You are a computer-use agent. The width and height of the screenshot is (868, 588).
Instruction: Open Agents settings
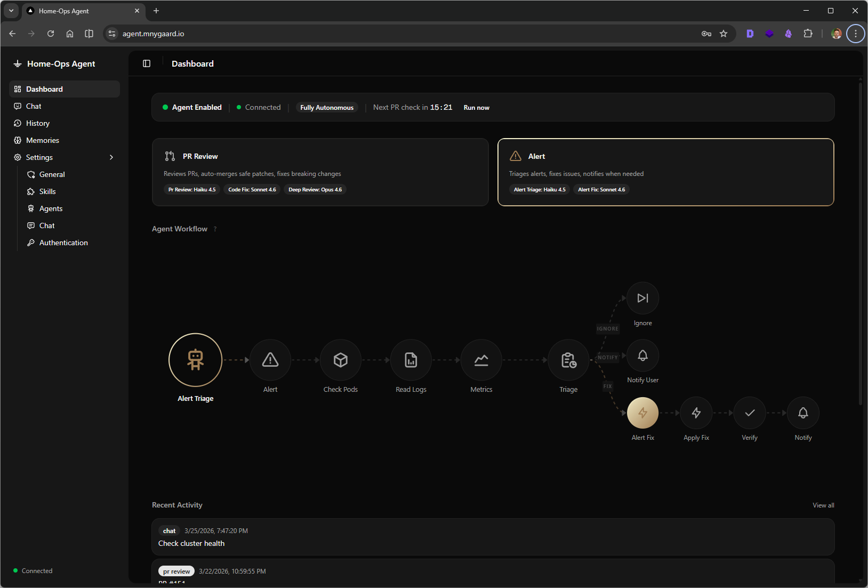pos(71,208)
